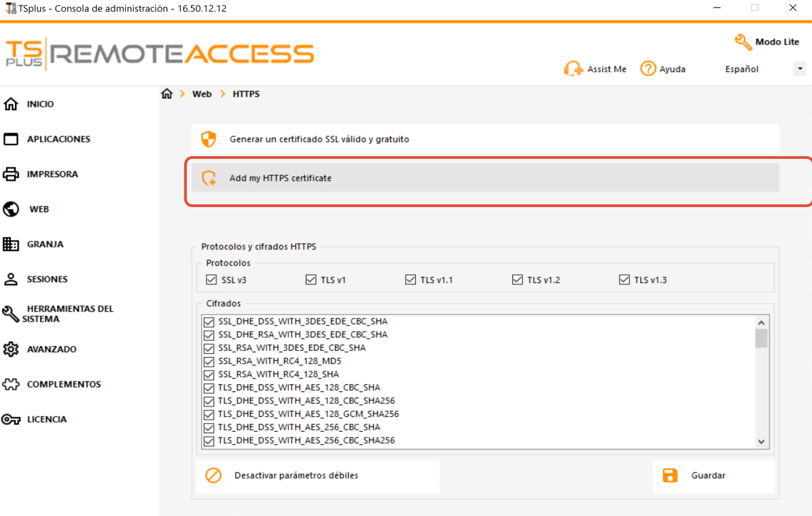The width and height of the screenshot is (812, 516).
Task: Click the orange shield SSL certificate icon
Action: point(209,139)
